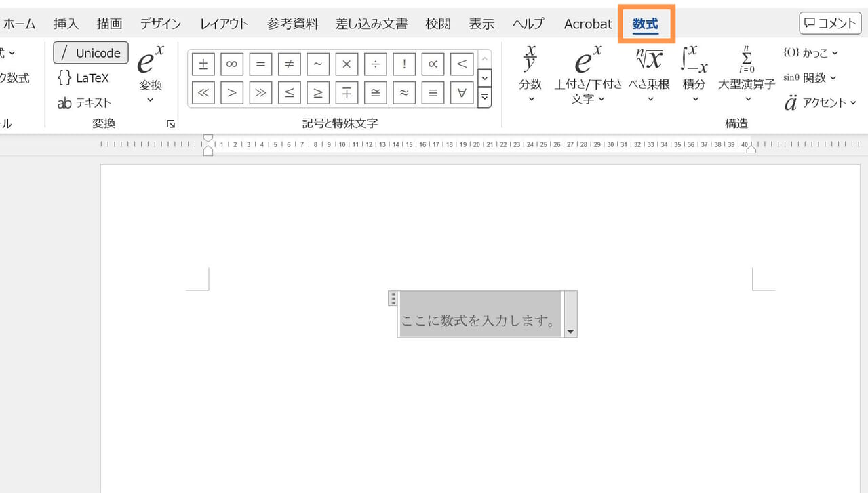Viewport: 868px width, 493px height.
Task: Open the 関数 function structures menu
Action: coord(810,78)
